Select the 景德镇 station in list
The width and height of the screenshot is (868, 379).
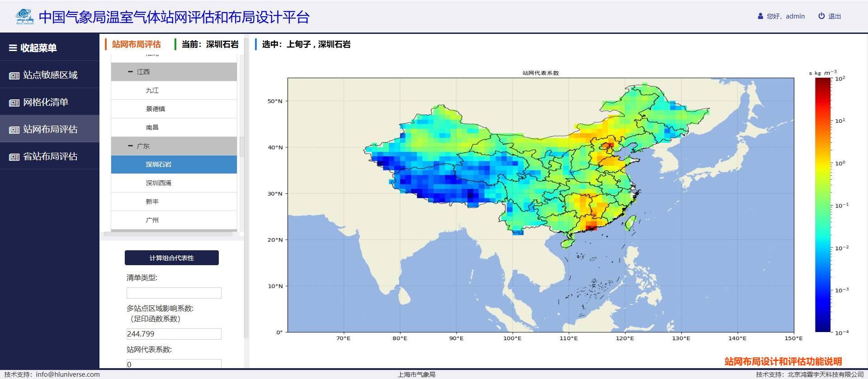(x=155, y=109)
